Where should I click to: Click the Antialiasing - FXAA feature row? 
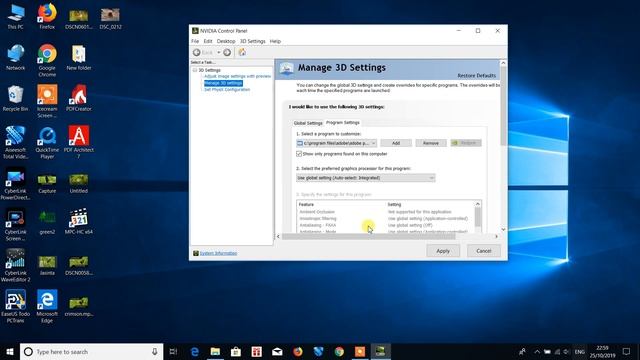pos(386,225)
